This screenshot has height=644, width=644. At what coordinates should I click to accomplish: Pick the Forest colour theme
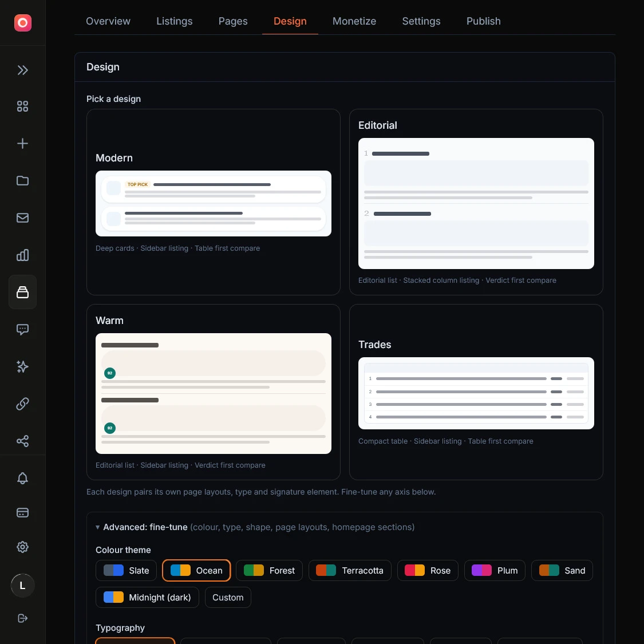[x=269, y=571]
